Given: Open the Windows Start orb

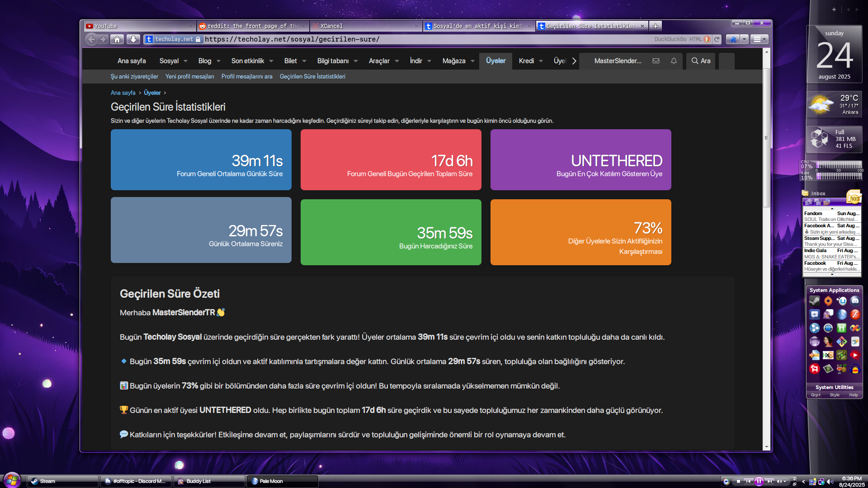Looking at the screenshot, I should (x=12, y=480).
